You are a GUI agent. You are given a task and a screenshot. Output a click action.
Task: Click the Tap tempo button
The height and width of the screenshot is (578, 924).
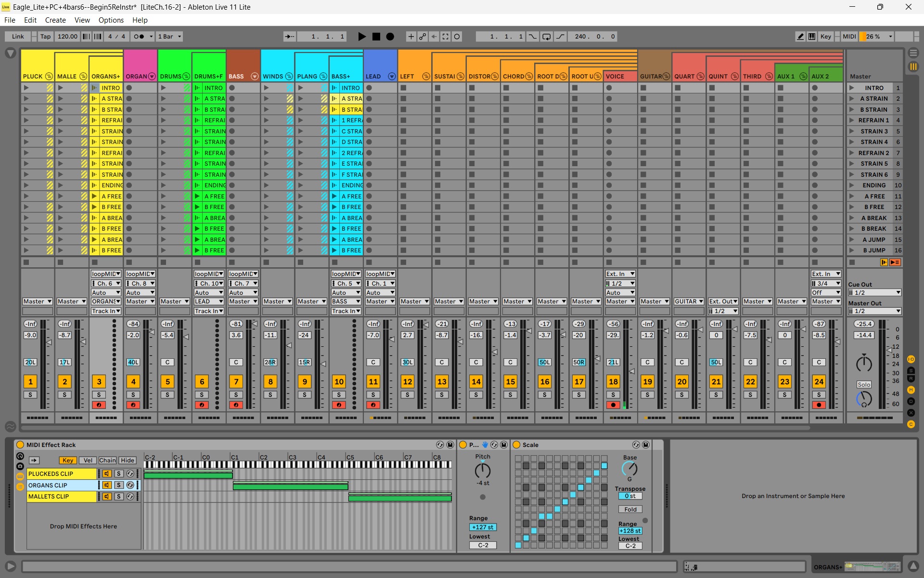coord(45,37)
